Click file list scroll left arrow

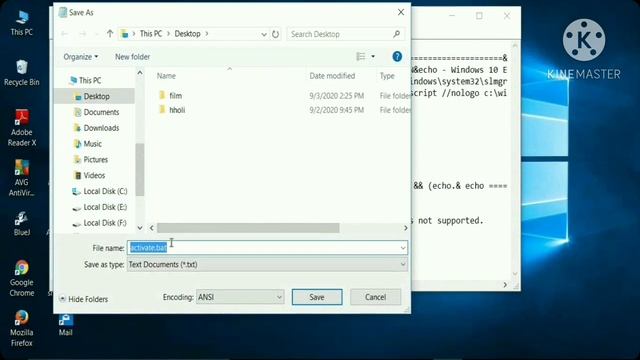click(x=152, y=228)
